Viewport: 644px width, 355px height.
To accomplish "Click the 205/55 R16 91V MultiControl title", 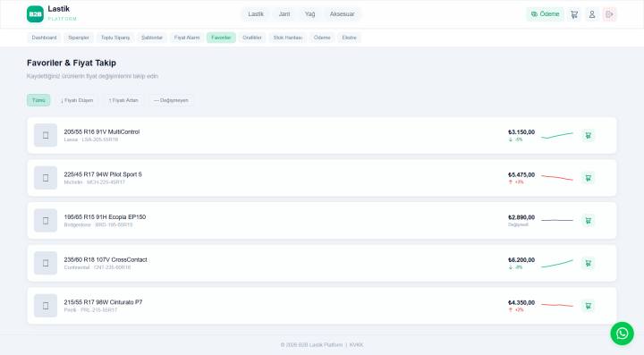I will coord(102,131).
